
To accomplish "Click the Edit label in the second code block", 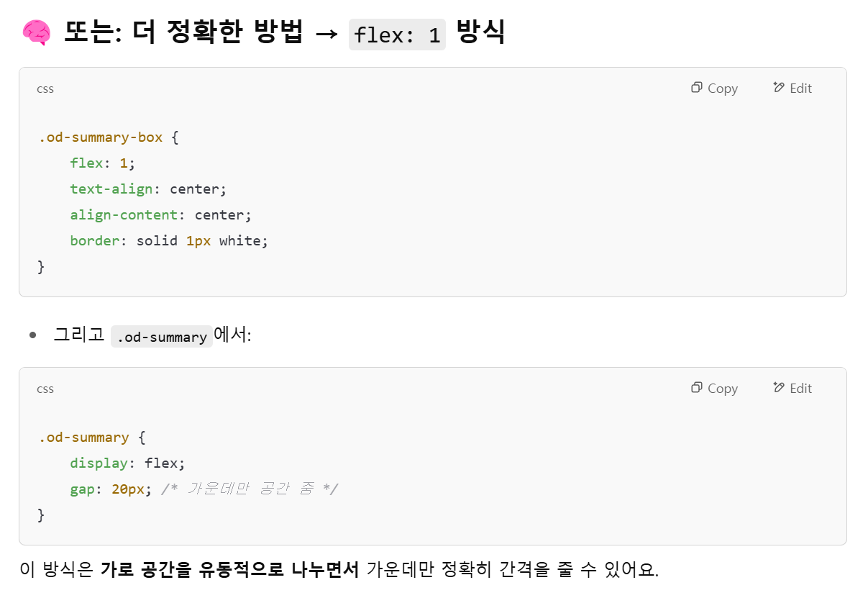I will coord(800,389).
